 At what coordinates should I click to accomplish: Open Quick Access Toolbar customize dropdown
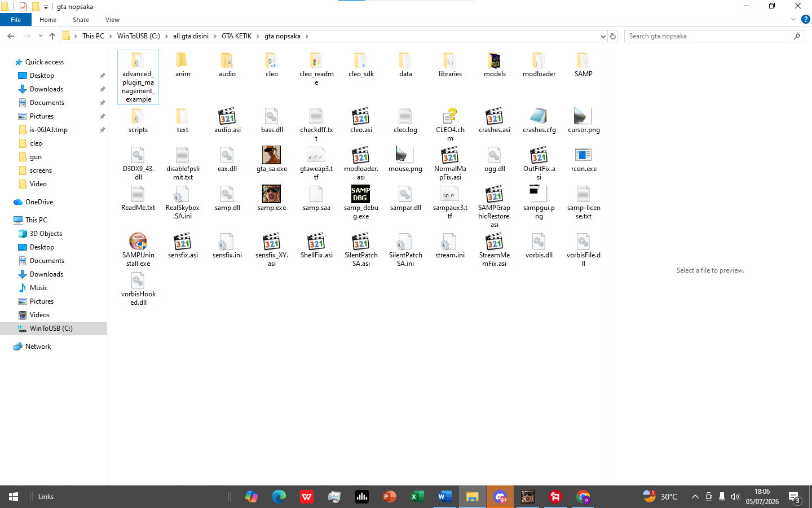46,7
